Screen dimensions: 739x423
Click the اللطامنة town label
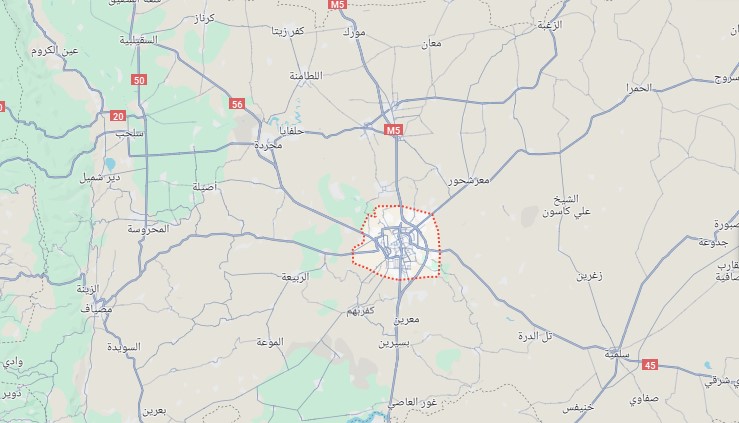pyautogui.click(x=306, y=76)
